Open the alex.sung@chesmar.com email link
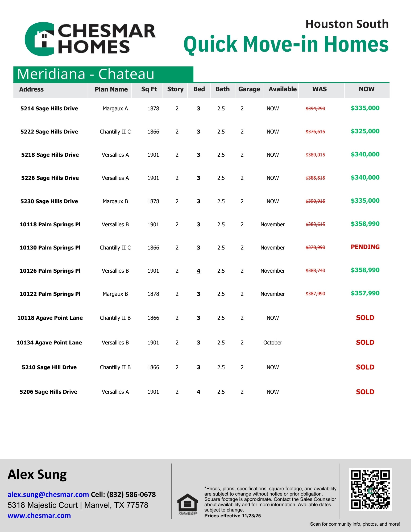The height and width of the screenshot is (532, 411). tap(48, 494)
